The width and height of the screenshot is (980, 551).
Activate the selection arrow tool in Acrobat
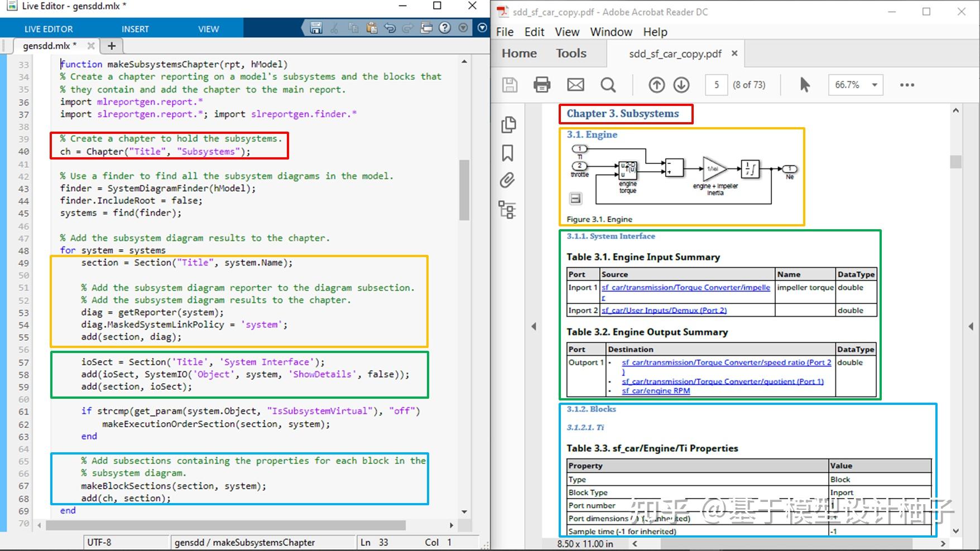[804, 85]
